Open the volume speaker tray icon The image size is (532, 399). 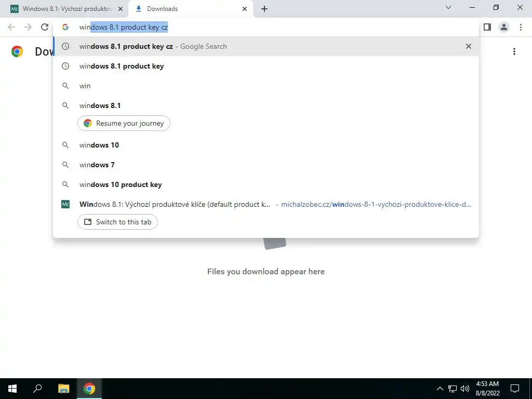click(465, 389)
